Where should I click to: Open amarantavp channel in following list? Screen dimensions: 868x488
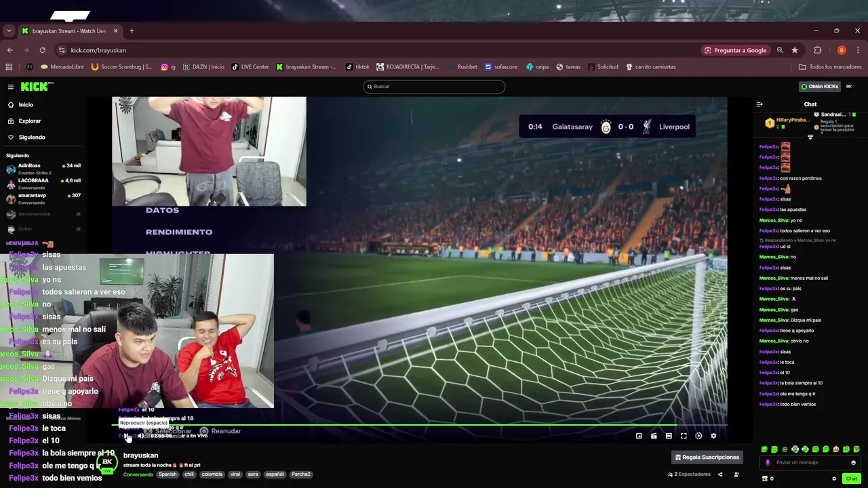[x=43, y=198]
